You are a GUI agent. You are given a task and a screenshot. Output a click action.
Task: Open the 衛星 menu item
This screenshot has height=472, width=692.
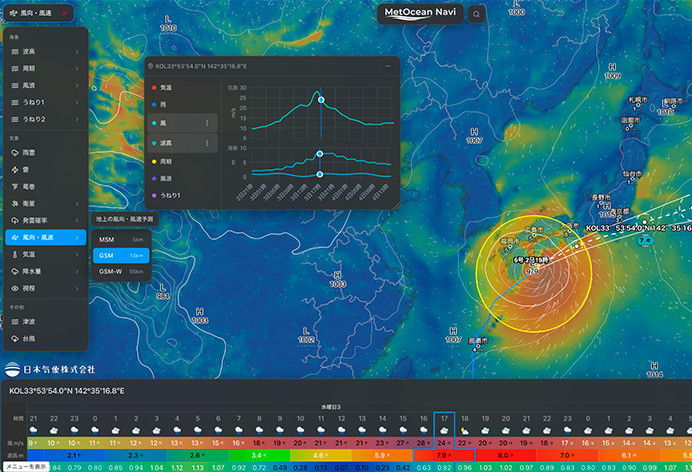(x=45, y=203)
